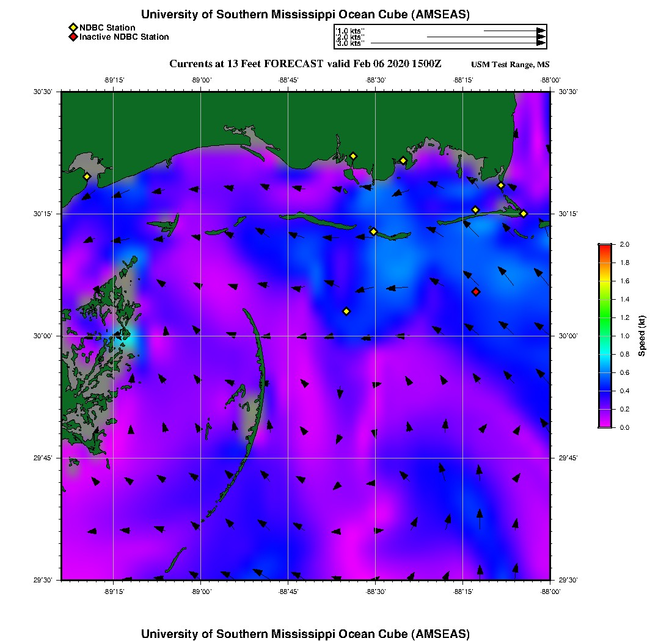This screenshot has height=641, width=672.
Task: Click the 30°00' label on the left axis
Action: pos(42,336)
